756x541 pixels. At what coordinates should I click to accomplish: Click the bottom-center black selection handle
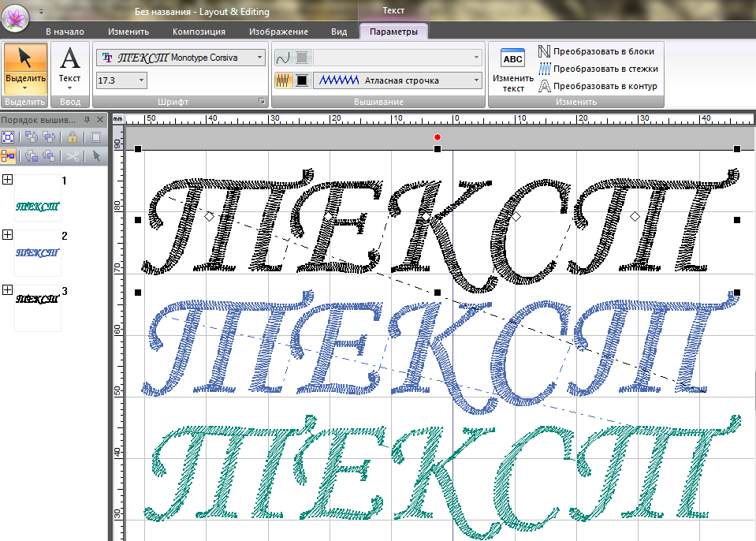coord(438,293)
